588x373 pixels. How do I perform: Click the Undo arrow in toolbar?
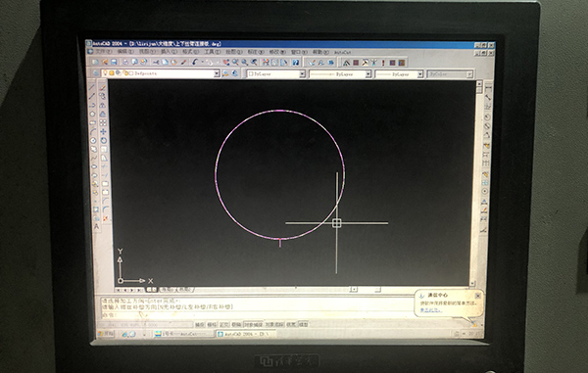pos(195,63)
